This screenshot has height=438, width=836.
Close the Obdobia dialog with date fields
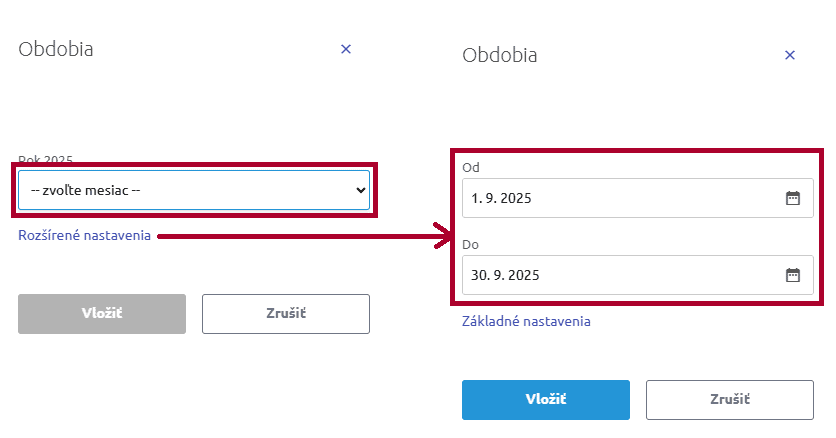[x=789, y=55]
